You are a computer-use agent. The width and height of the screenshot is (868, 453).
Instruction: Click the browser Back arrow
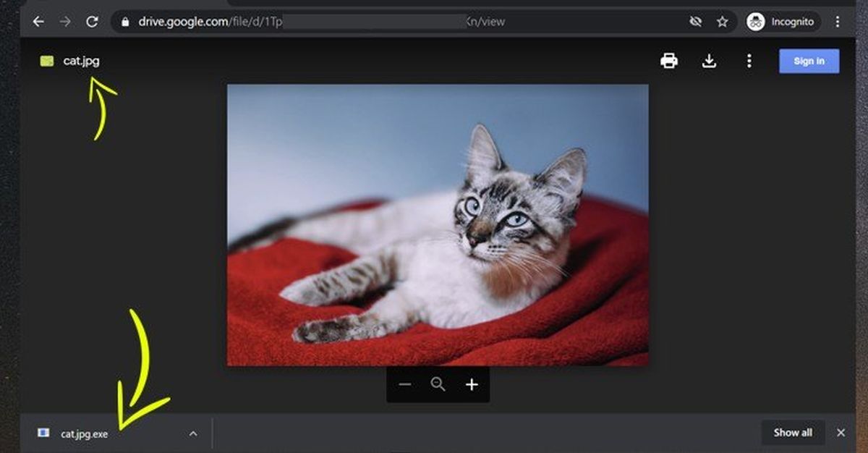(x=38, y=22)
